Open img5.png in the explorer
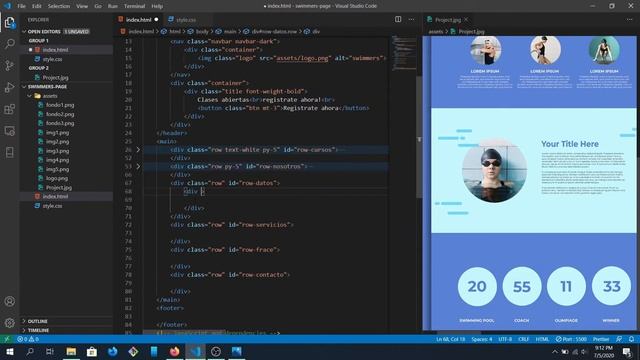640x360 pixels. (x=57, y=169)
